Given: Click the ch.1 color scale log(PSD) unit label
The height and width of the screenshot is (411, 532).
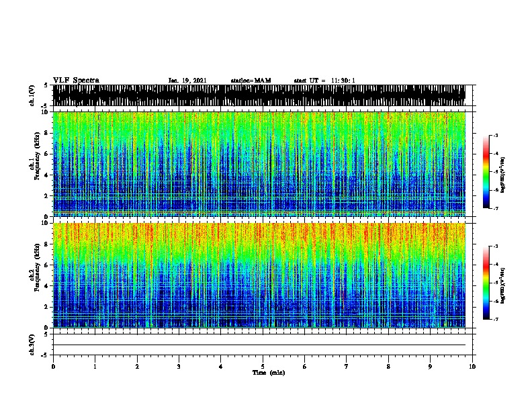Looking at the screenshot, I should (503, 175).
